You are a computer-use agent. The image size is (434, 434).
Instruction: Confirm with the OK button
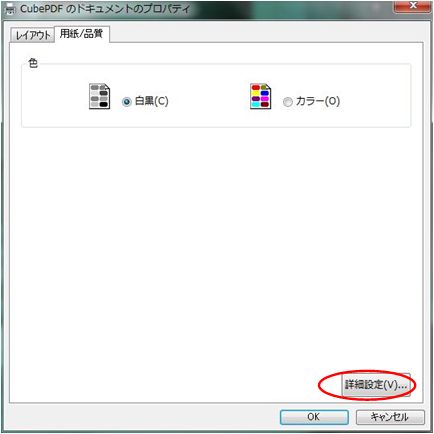(x=314, y=417)
